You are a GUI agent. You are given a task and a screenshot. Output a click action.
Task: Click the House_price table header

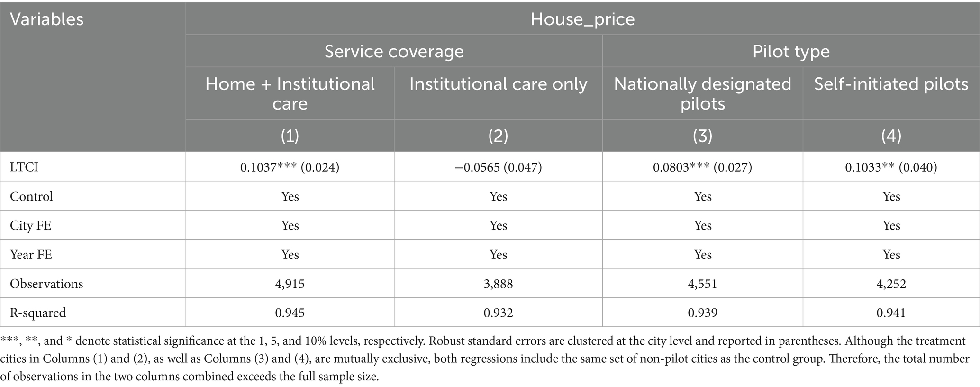[x=582, y=19]
